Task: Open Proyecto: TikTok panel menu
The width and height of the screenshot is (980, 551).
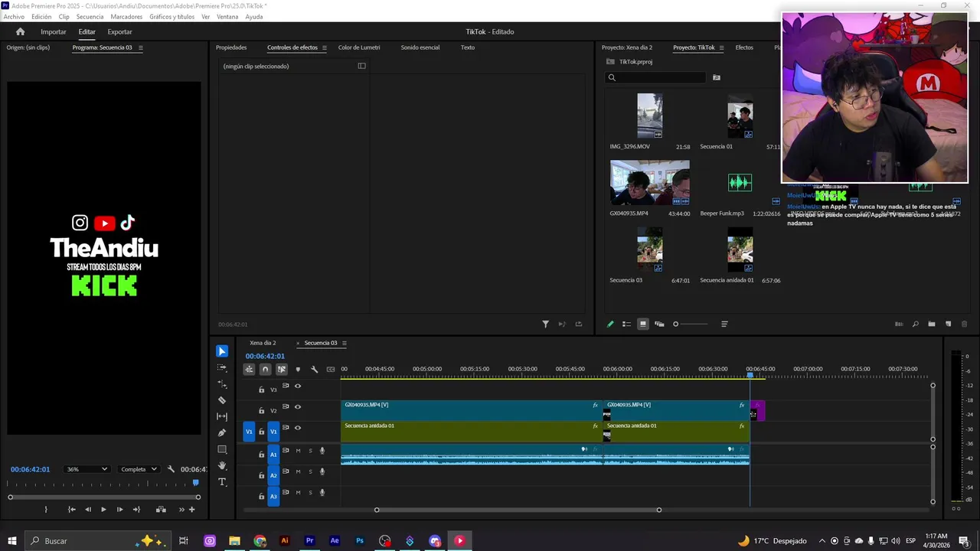Action: point(721,47)
